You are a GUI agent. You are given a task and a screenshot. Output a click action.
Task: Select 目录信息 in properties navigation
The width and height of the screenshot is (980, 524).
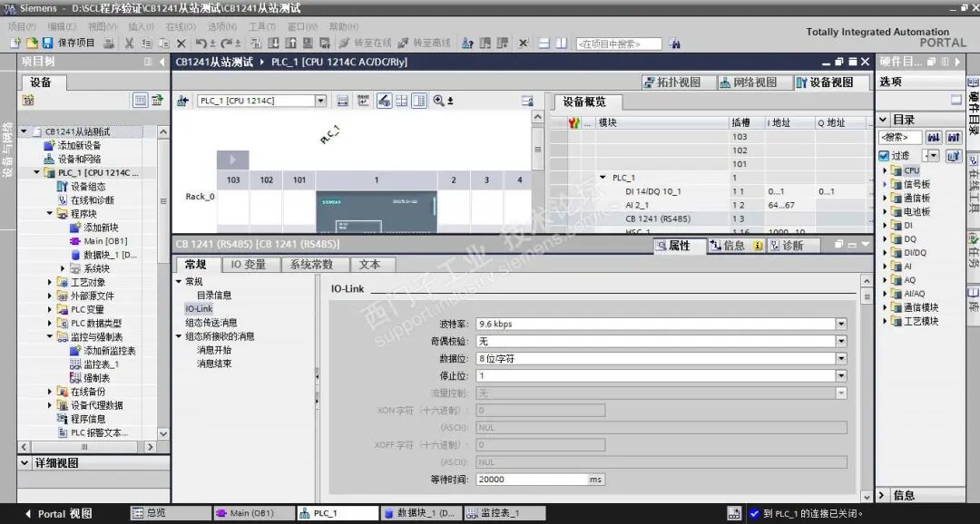(214, 296)
